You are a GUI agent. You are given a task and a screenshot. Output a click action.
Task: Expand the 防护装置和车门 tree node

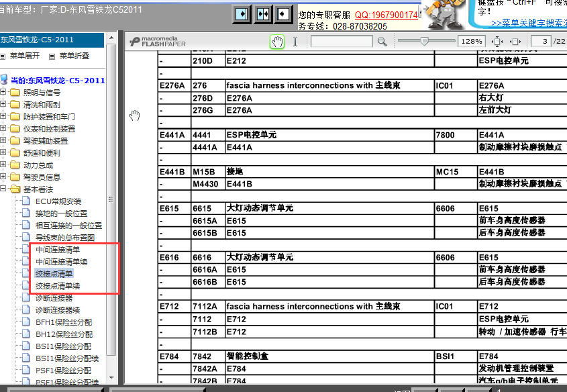(3, 116)
